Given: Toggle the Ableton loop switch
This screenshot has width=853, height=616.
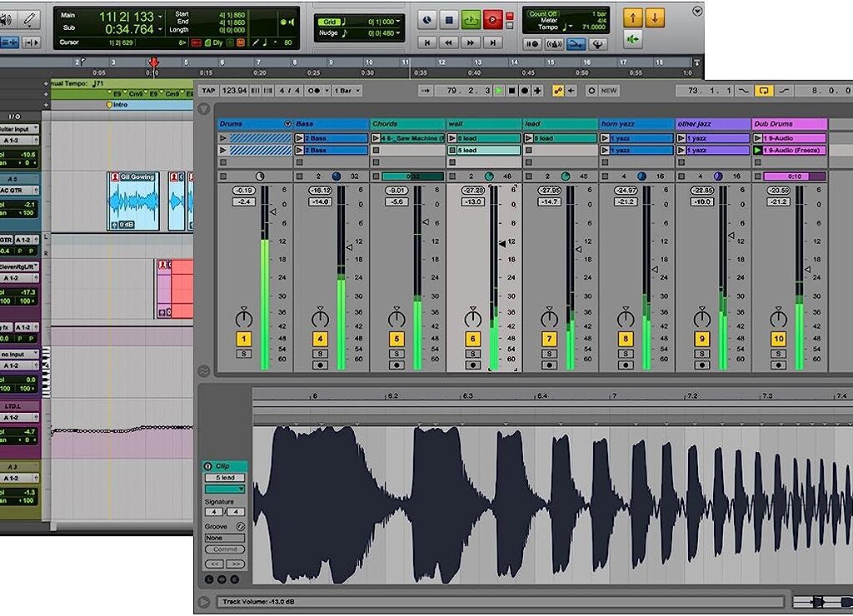Looking at the screenshot, I should coord(764,91).
